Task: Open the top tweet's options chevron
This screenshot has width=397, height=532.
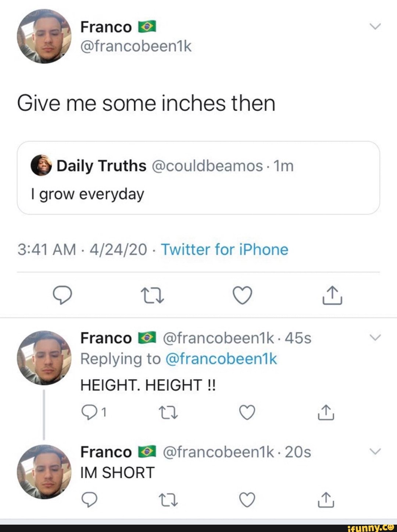Action: (x=376, y=26)
